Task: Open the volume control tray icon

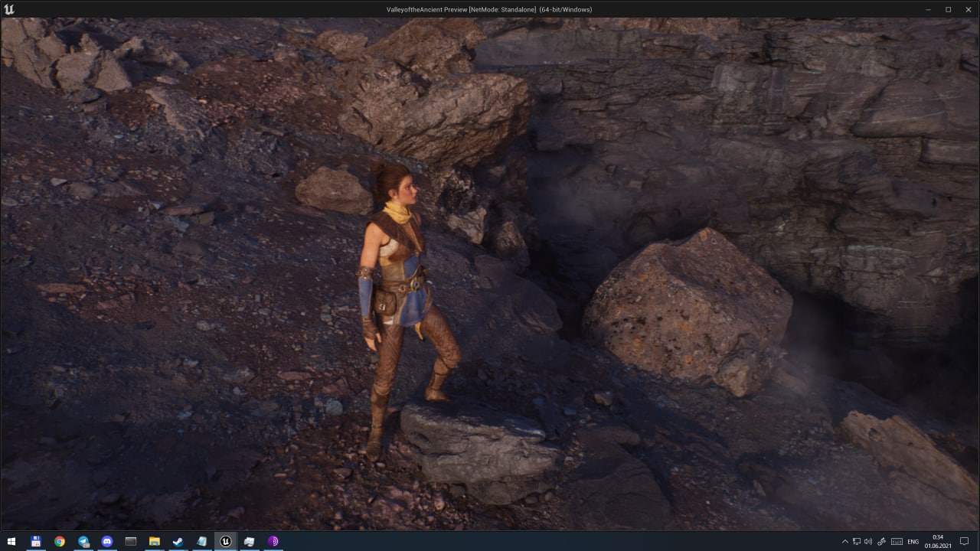Action: click(869, 541)
